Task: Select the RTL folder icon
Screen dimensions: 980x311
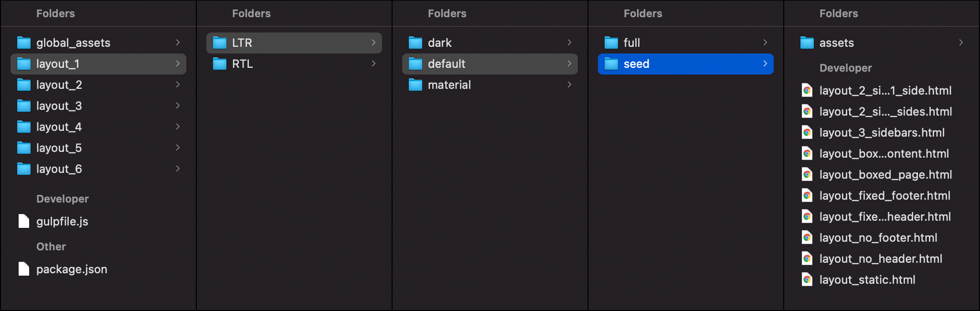Action: pos(220,64)
